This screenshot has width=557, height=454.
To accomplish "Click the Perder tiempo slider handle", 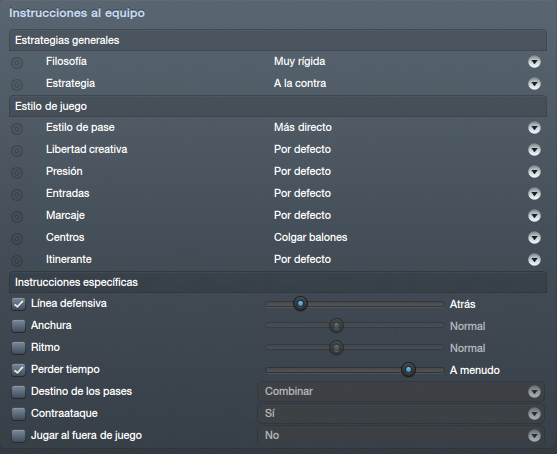I will click(408, 370).
